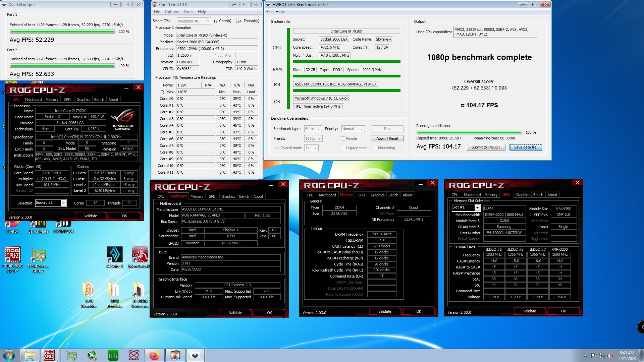Click OK in the Memory CPU-Z window

(419, 311)
